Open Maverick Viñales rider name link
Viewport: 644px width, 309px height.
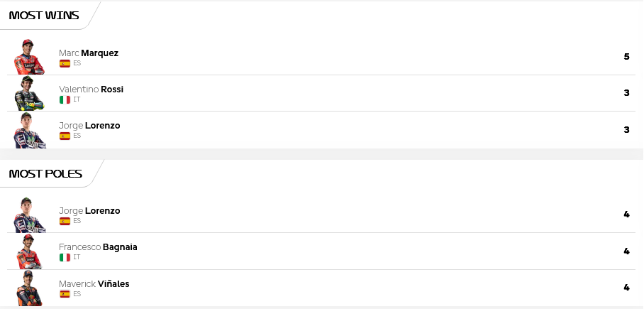pyautogui.click(x=94, y=284)
